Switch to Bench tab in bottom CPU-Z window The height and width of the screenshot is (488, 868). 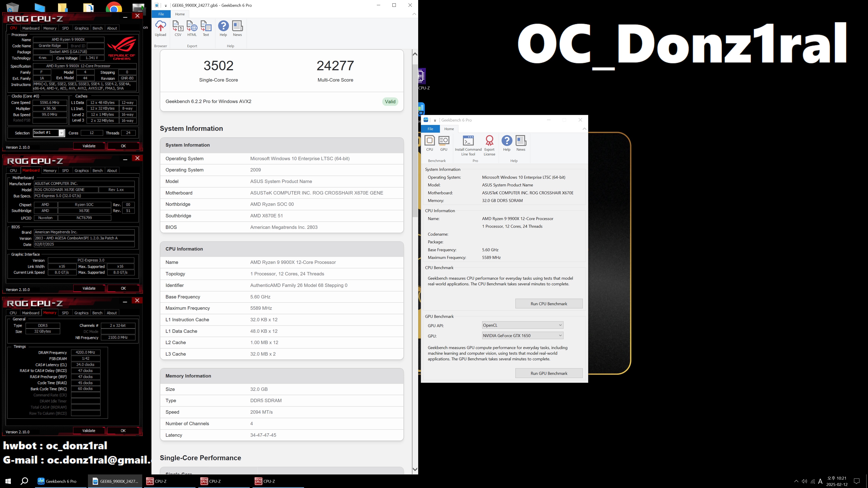click(97, 313)
